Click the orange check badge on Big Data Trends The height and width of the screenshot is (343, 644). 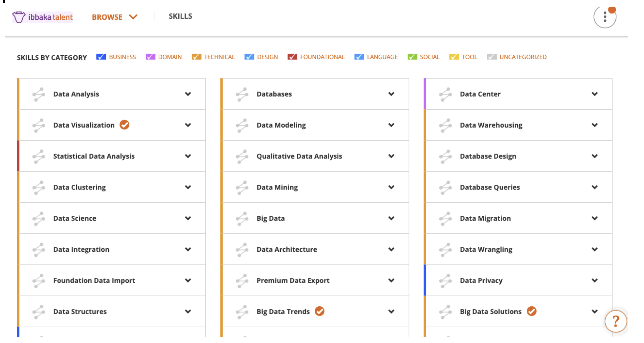tap(320, 311)
